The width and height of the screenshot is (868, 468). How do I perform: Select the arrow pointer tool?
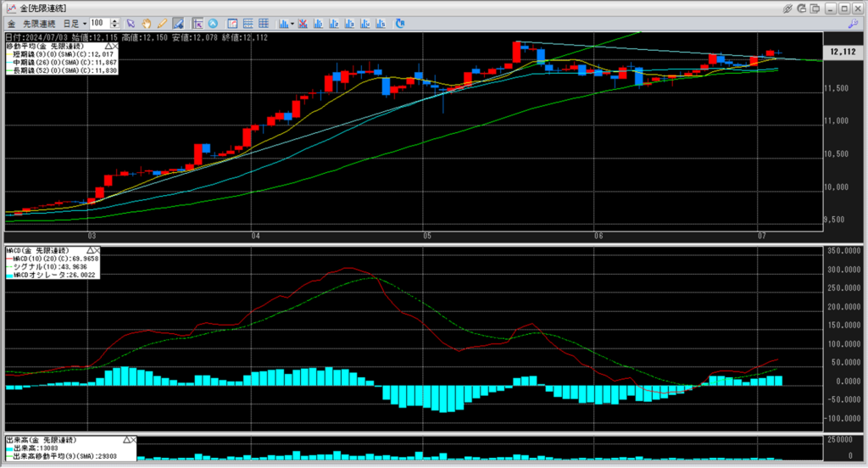[130, 23]
